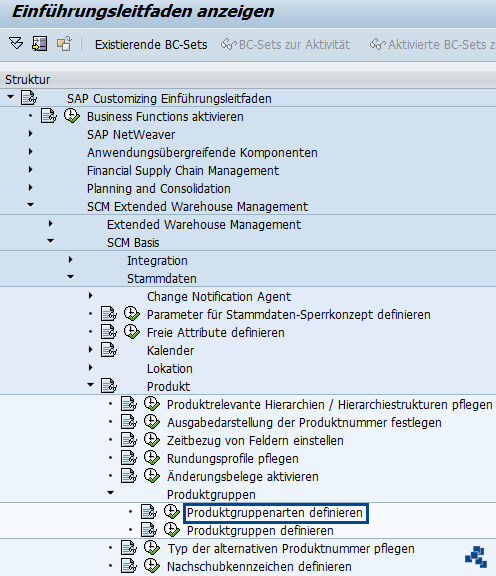
Task: Collapse the Produkt node
Action: pos(90,385)
